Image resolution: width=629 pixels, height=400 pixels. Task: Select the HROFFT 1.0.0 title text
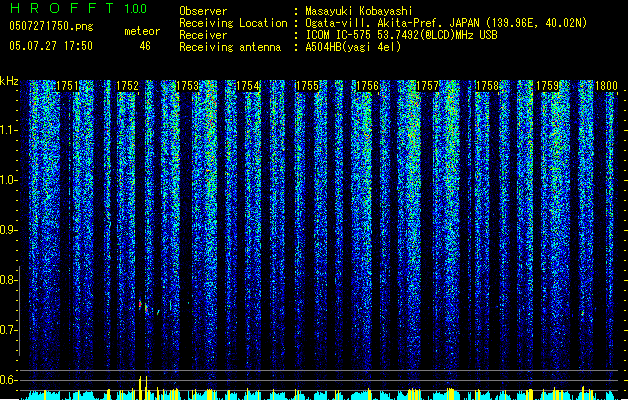click(79, 8)
